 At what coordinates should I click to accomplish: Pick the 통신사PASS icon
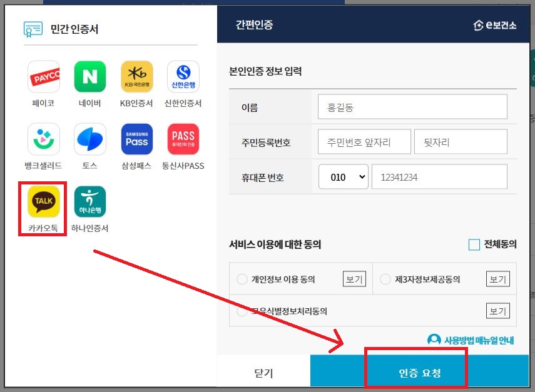click(183, 139)
